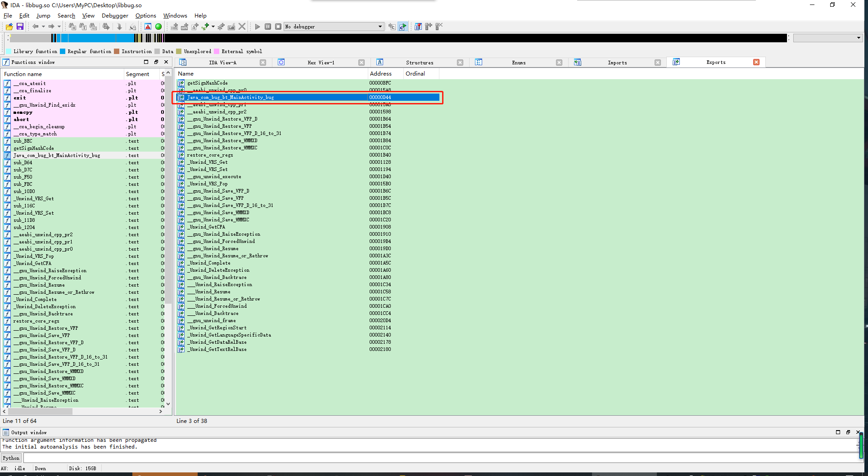The width and height of the screenshot is (868, 476).
Task: Switch to the Structures tab
Action: coord(420,63)
